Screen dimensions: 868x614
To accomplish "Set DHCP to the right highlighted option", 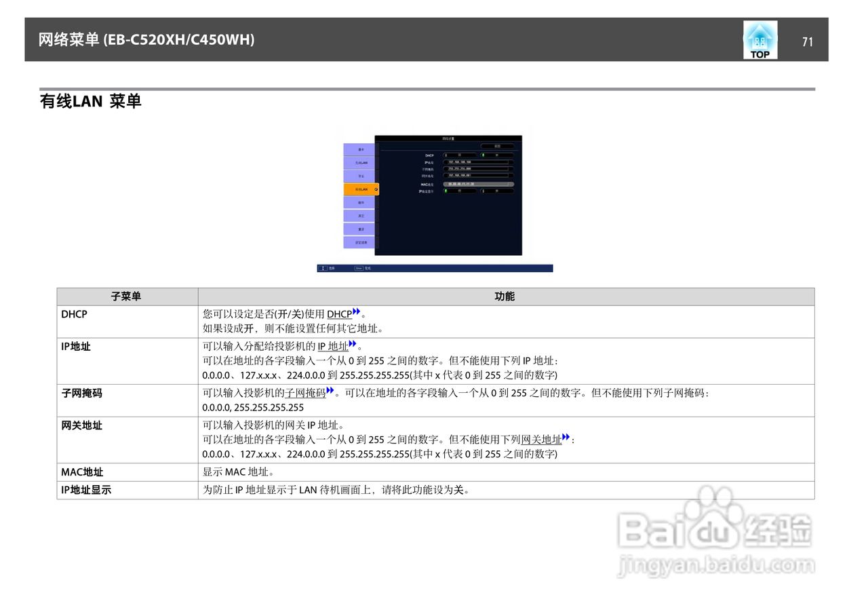I will coord(497,155).
